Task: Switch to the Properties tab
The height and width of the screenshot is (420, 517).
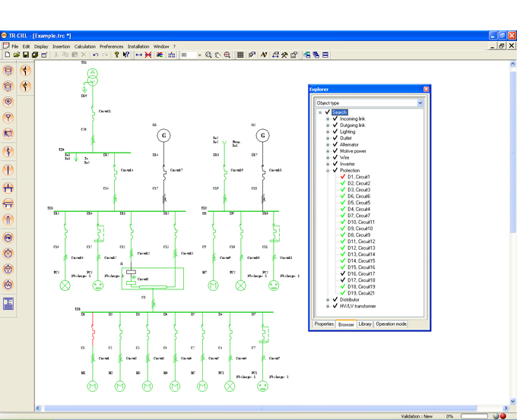Action: point(324,324)
